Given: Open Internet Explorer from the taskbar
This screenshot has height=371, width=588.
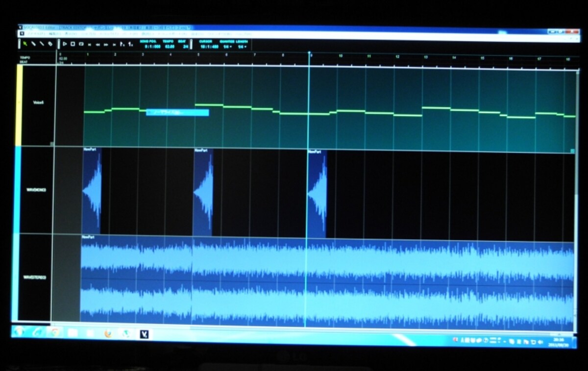Looking at the screenshot, I should [x=37, y=332].
